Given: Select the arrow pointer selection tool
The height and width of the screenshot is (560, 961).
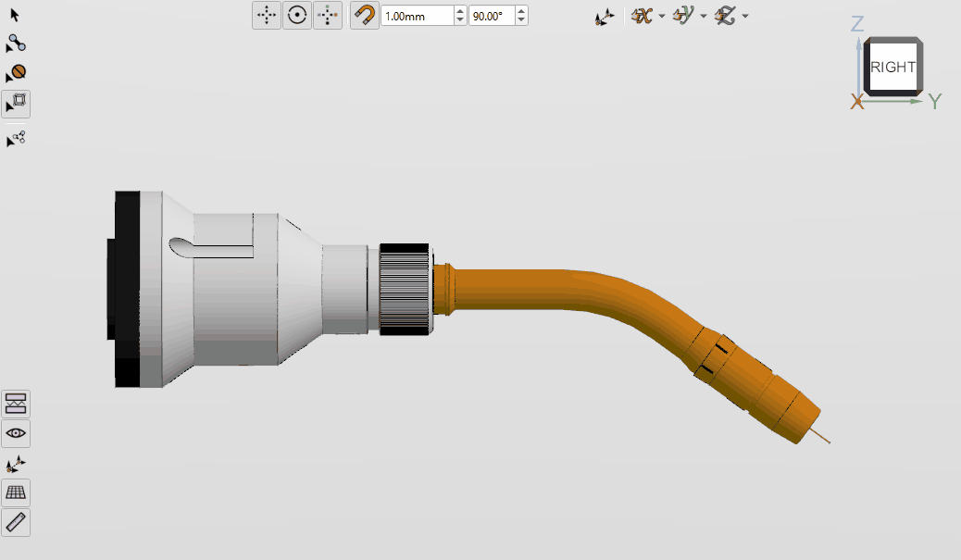Looking at the screenshot, I should (15, 15).
